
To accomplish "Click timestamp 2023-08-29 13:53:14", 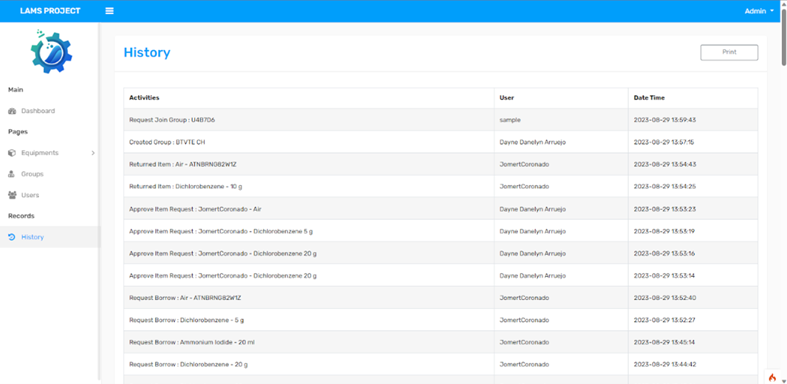I will click(x=664, y=276).
